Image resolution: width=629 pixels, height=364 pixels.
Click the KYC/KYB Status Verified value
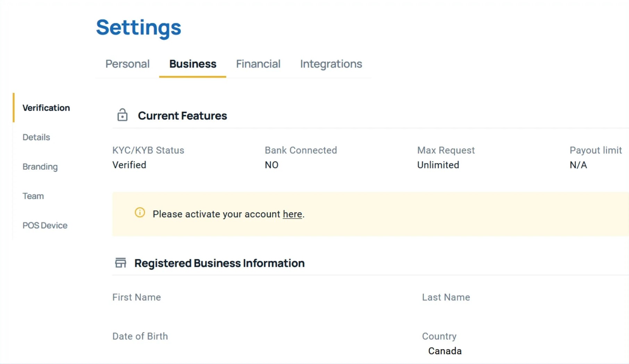129,165
